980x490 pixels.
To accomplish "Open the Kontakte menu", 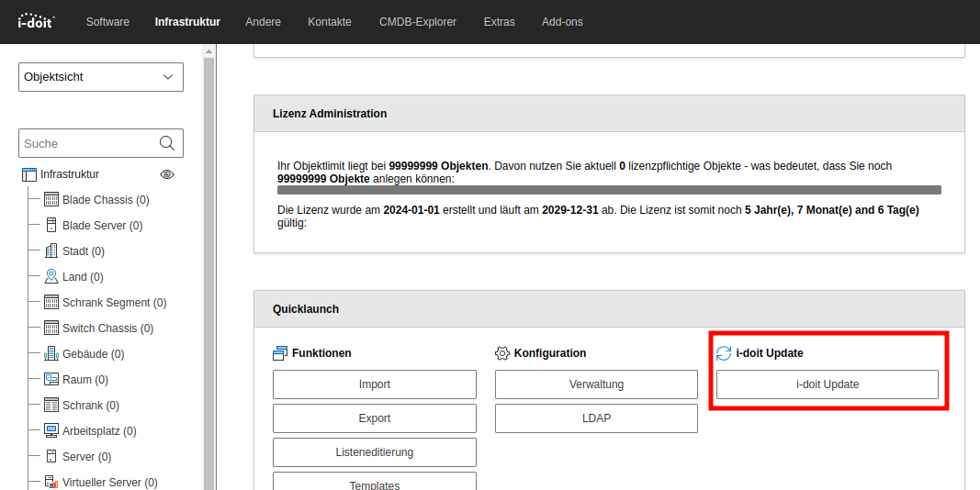I will click(x=330, y=22).
